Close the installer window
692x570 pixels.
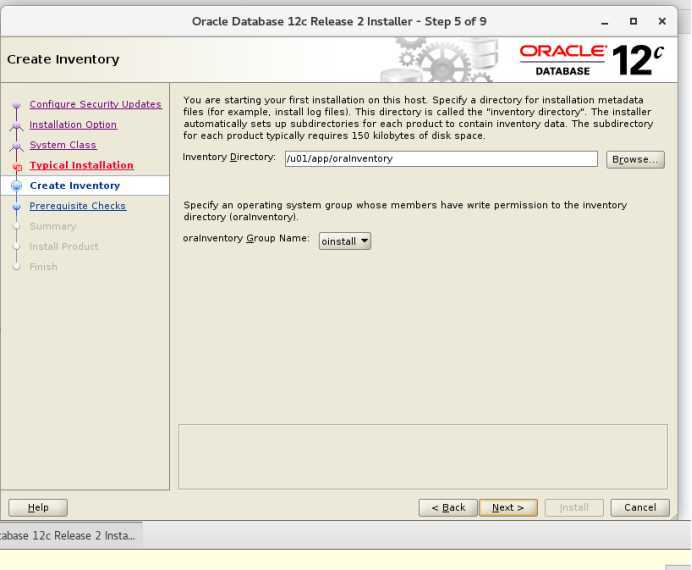pyautogui.click(x=662, y=21)
